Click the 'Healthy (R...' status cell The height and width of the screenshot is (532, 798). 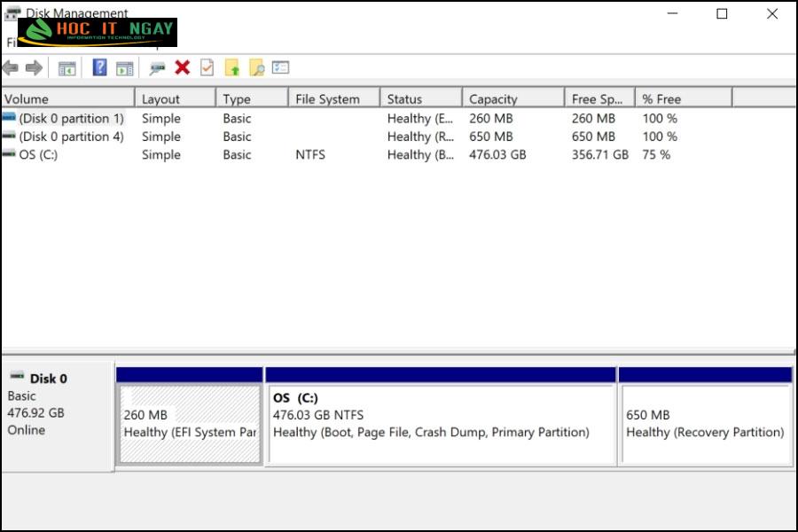click(420, 137)
